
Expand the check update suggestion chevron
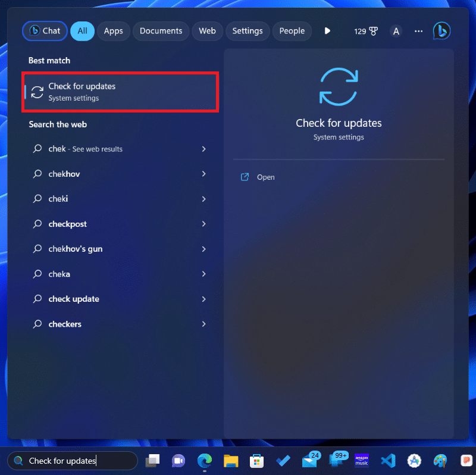click(x=203, y=299)
